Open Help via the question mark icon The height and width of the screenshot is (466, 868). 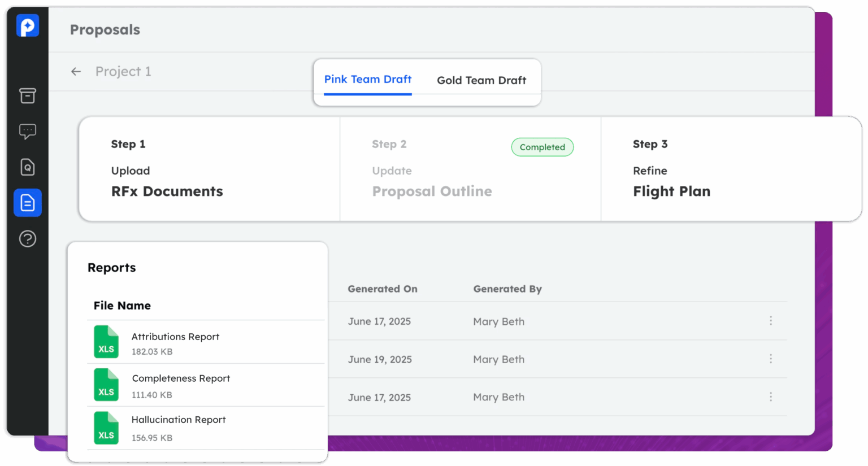pyautogui.click(x=27, y=238)
